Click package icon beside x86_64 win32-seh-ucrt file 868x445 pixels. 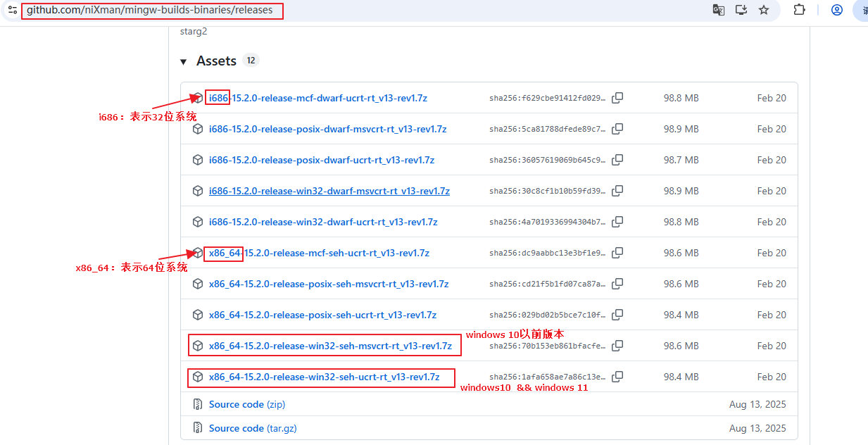click(x=198, y=377)
